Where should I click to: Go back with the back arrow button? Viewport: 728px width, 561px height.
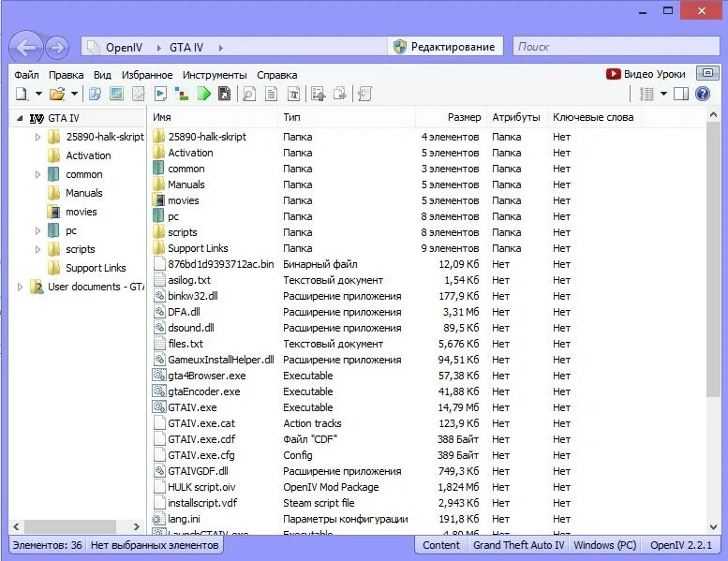pyautogui.click(x=25, y=48)
